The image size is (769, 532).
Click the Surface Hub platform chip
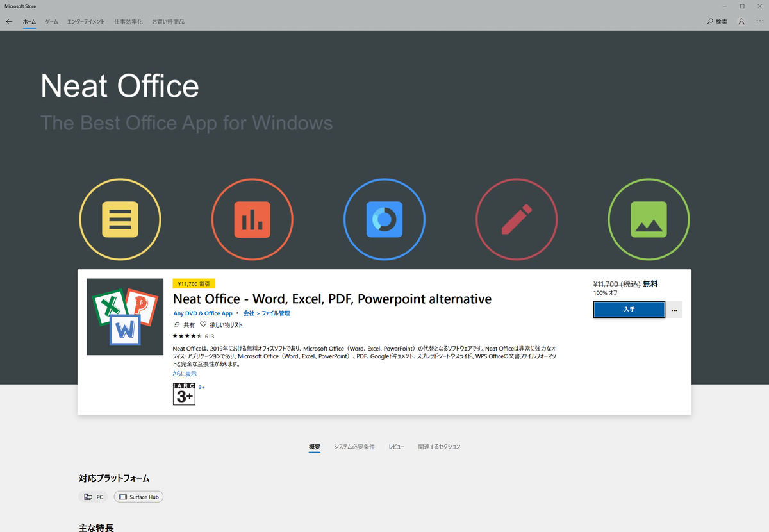[138, 497]
